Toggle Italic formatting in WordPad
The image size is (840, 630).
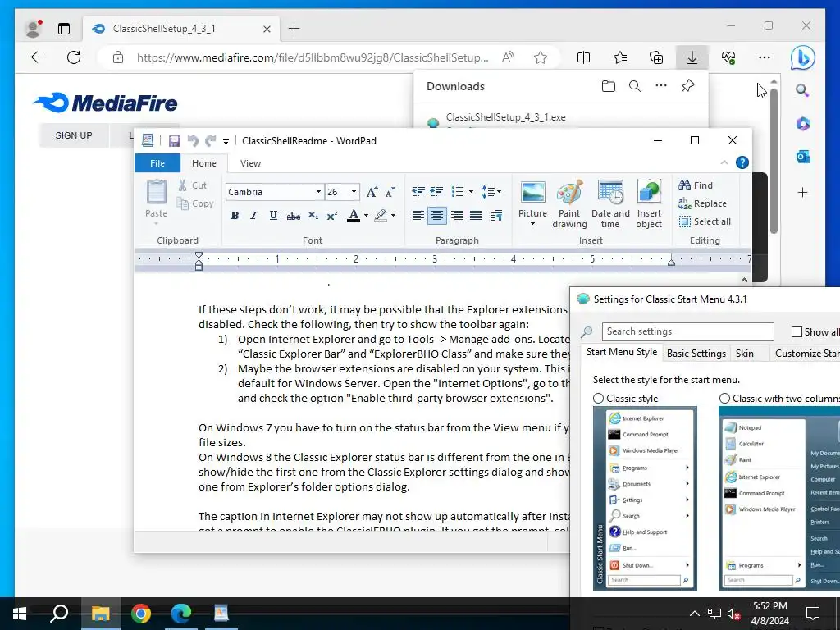tap(254, 216)
